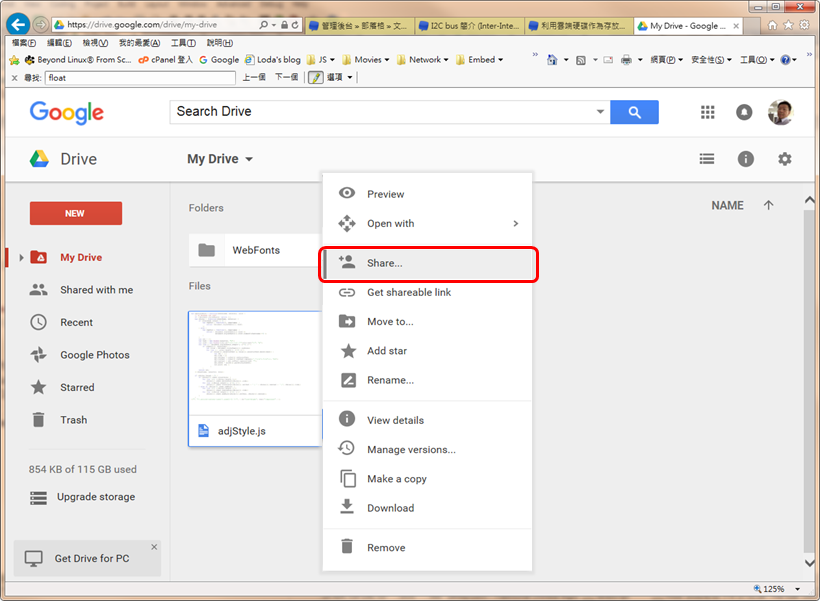
Task: Open the account profile picture
Action: 781,112
